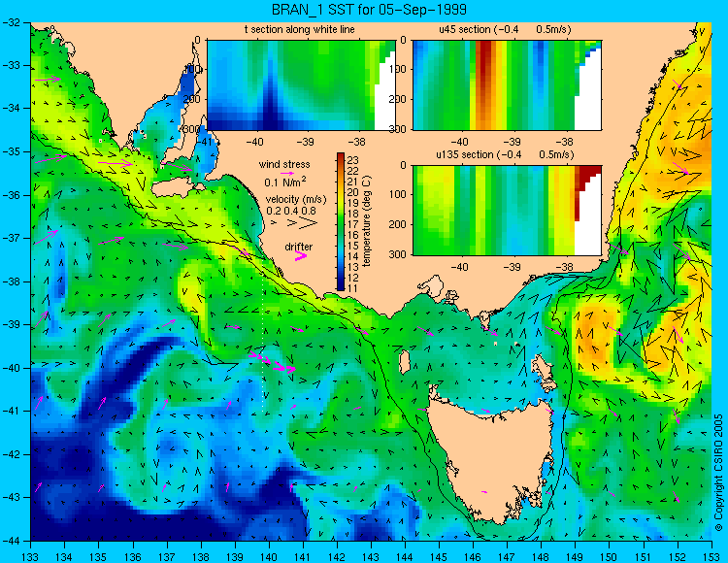
Task: Click the 143 longitude axis label
Action: point(371,556)
